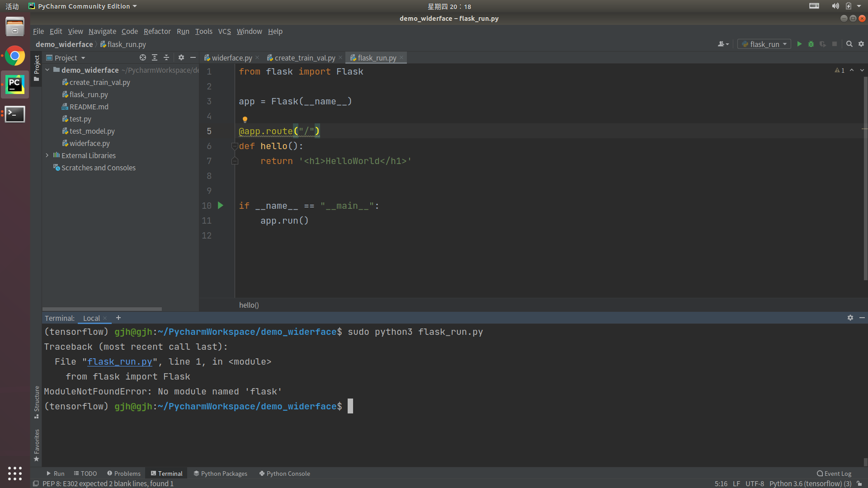Hide the Project tool window
This screenshot has height=488, width=868.
(x=193, y=57)
